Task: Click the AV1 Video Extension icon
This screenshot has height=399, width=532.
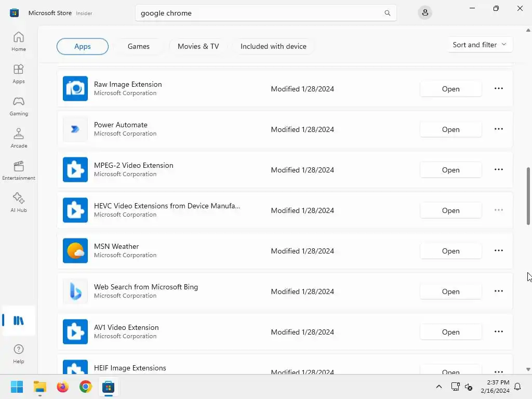Action: [x=75, y=332]
